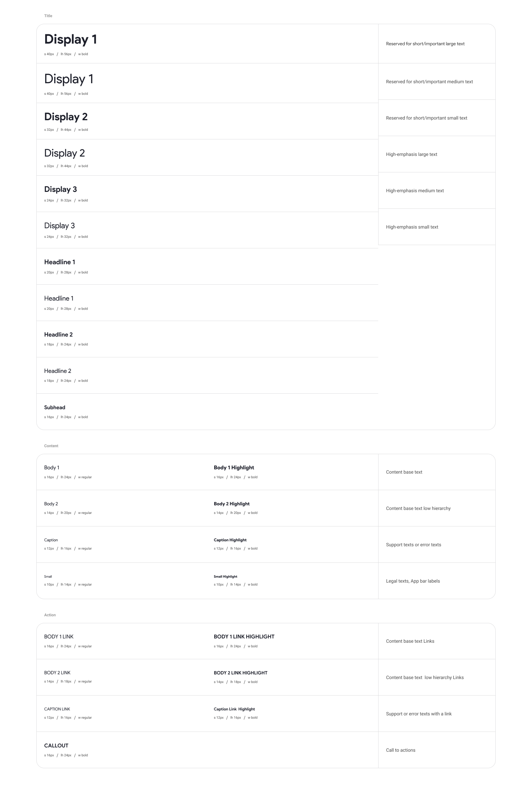Select the Small Highlight sample text
Viewport: 532px width, 792px height.
225,576
